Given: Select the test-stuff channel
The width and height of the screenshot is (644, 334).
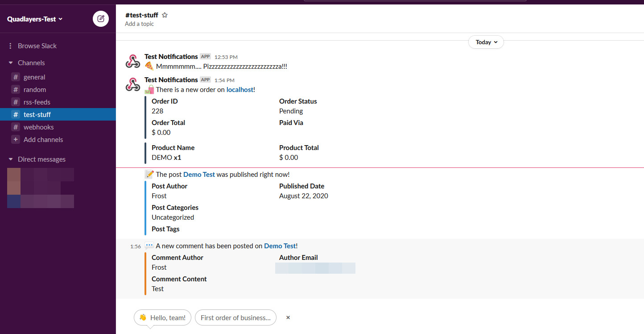Looking at the screenshot, I should (x=58, y=115).
